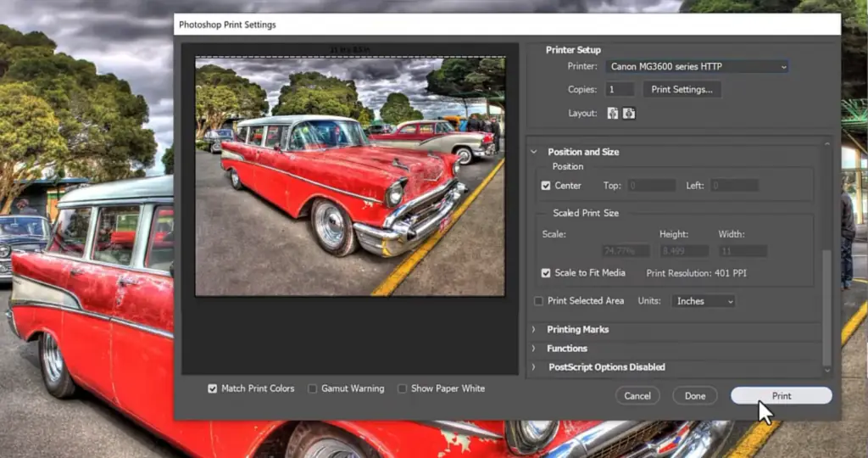Click the scaled Height field
This screenshot has height=458, width=868.
684,251
